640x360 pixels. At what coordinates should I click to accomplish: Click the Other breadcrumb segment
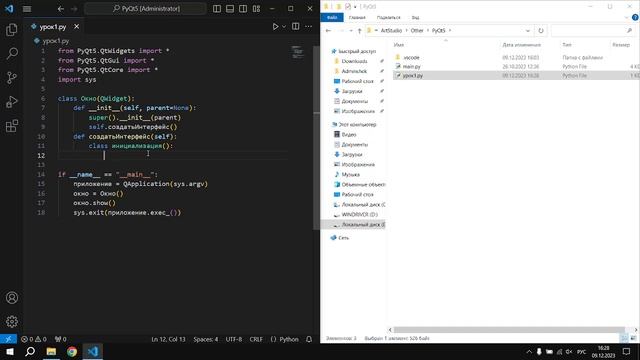coord(417,31)
